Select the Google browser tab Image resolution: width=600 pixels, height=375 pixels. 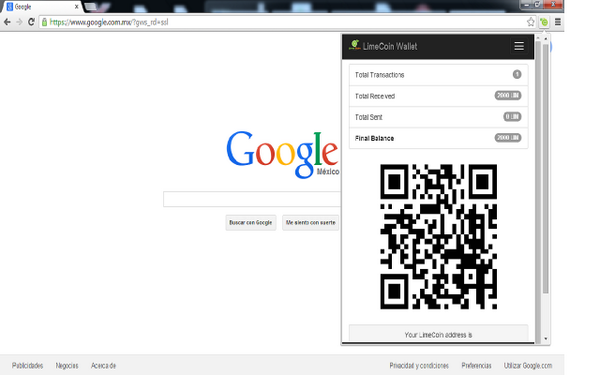(42, 7)
